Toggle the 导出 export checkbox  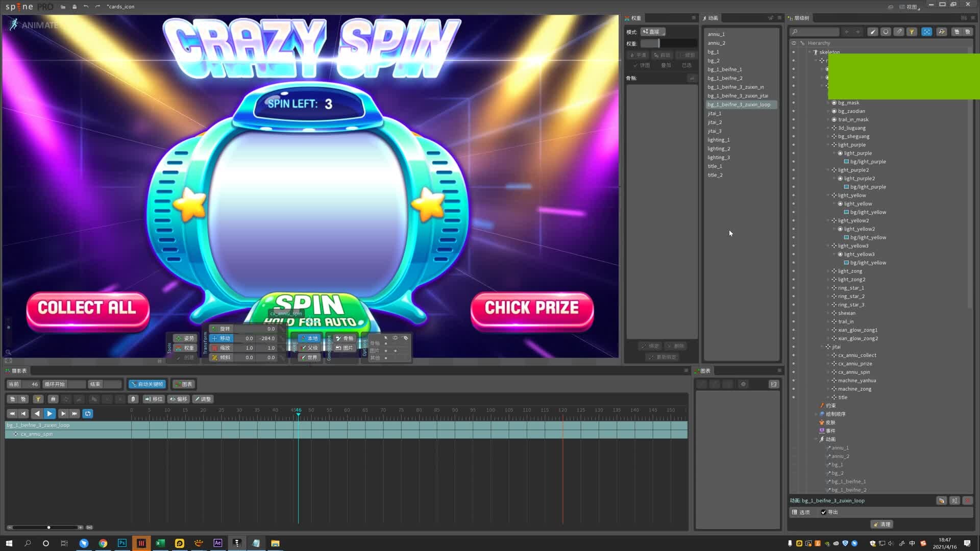point(823,512)
